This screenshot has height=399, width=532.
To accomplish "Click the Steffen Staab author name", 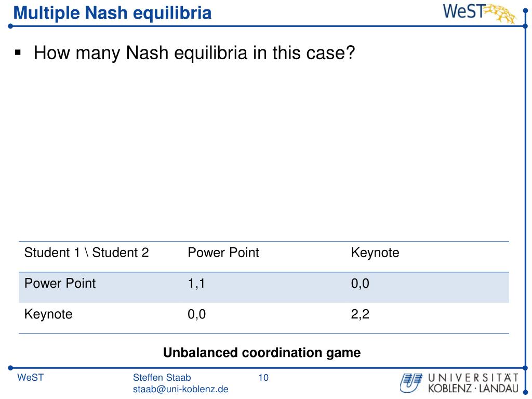I will [162, 377].
